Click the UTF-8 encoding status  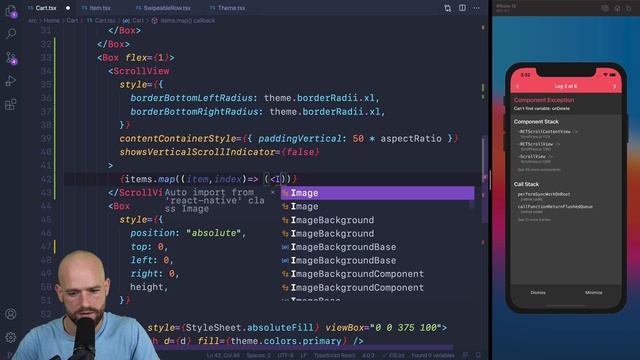pos(285,356)
